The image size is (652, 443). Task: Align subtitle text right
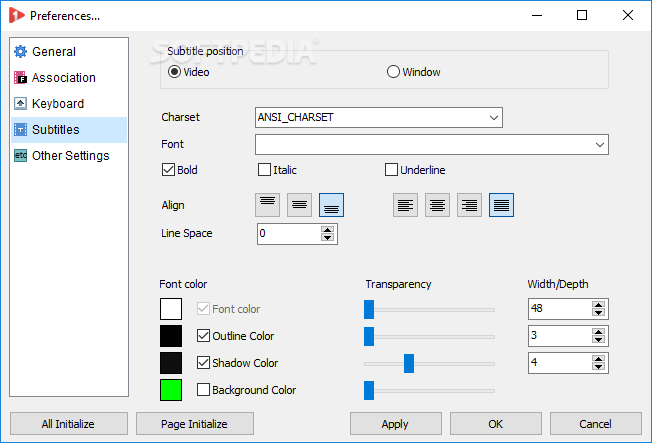(x=469, y=205)
